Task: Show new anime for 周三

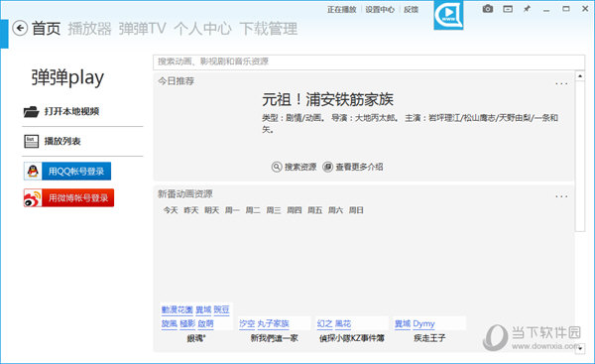Action: point(274,210)
